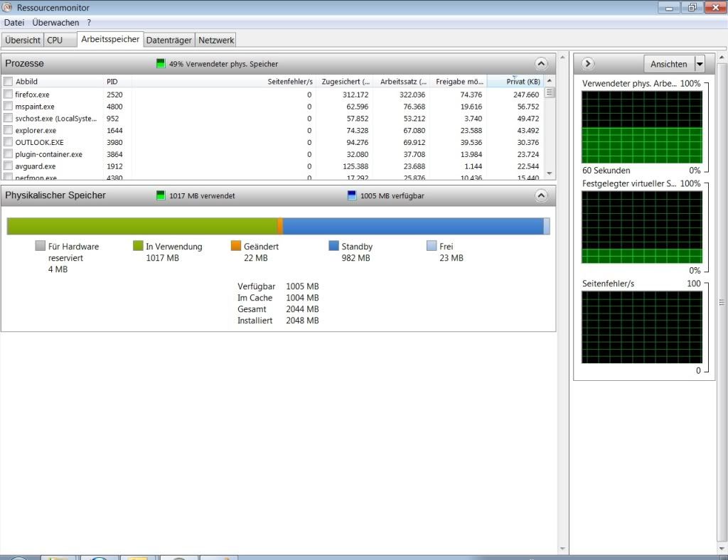Switch to the Datenträger tab
Image resolution: width=728 pixels, height=560 pixels.
coord(168,41)
